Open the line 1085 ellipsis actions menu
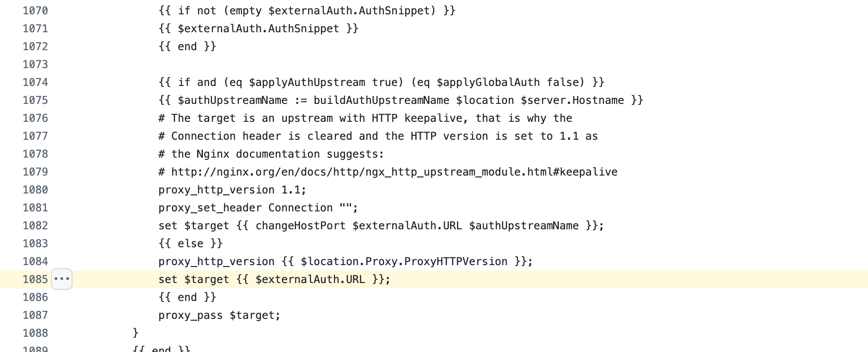The width and height of the screenshot is (868, 352). coord(62,279)
